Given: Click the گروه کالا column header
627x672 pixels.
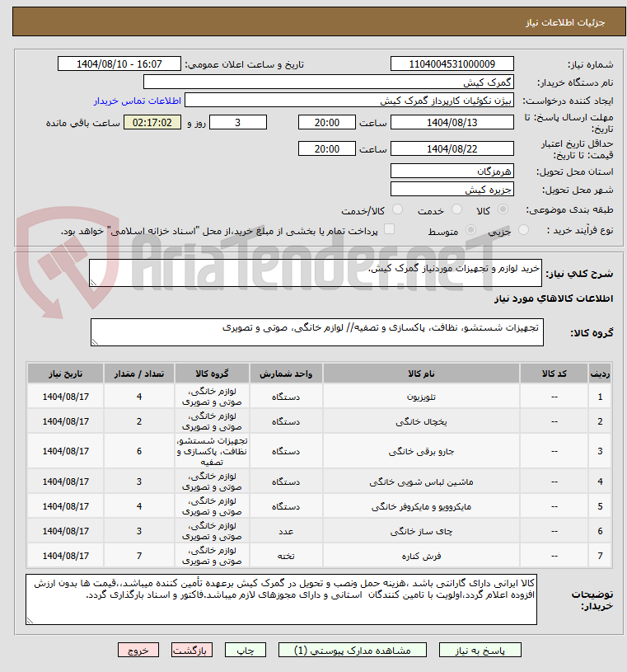Looking at the screenshot, I should click(212, 374).
